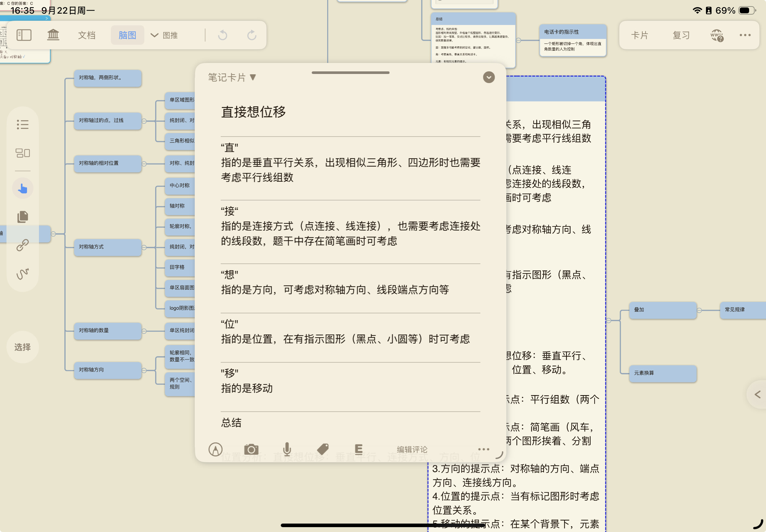Click the tag icon in note toolbar
Image resolution: width=766 pixels, height=532 pixels.
(x=323, y=450)
